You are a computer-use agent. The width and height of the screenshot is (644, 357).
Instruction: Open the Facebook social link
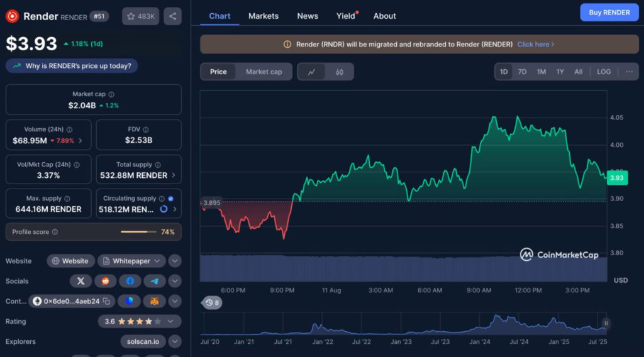coord(130,281)
